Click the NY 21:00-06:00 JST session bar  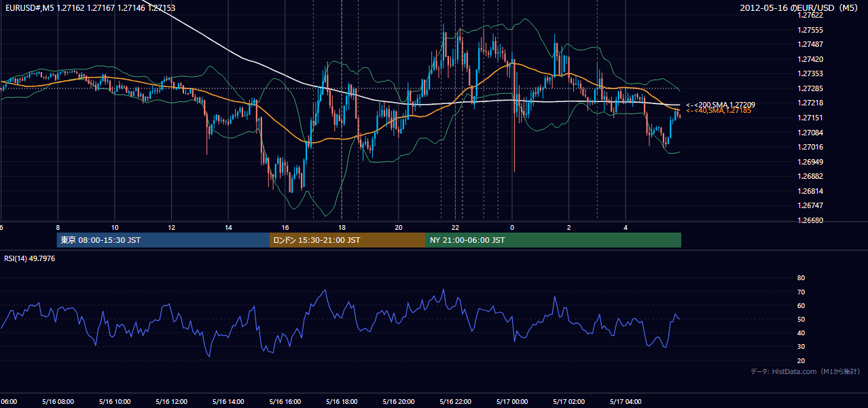pyautogui.click(x=554, y=240)
